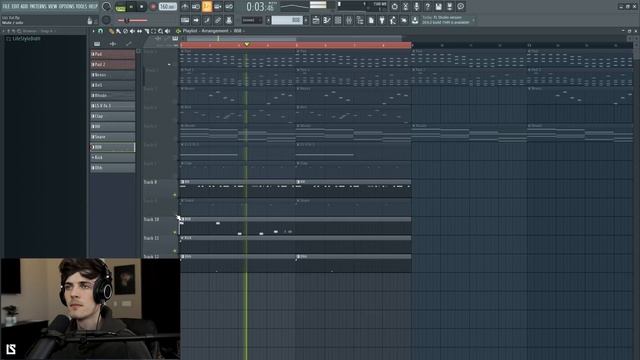
Task: Show audio clips in the picker panel
Action: [113, 44]
